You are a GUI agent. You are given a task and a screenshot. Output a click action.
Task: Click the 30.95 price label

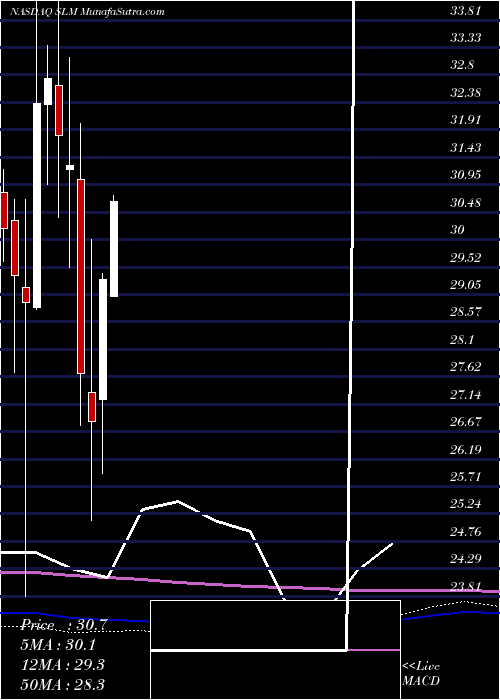[x=466, y=175]
